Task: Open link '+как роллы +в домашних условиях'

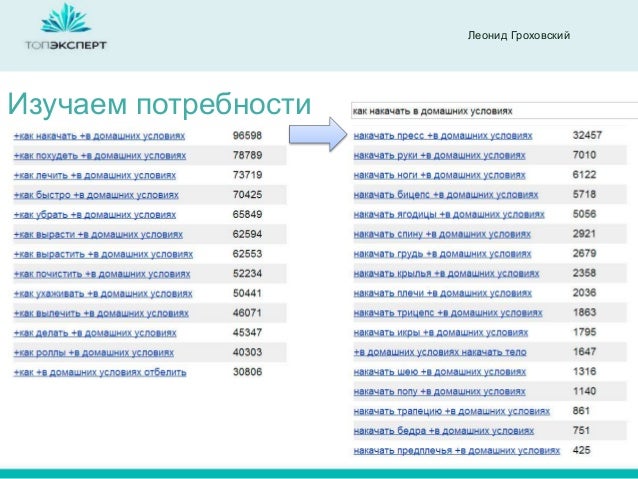Action: [x=94, y=352]
